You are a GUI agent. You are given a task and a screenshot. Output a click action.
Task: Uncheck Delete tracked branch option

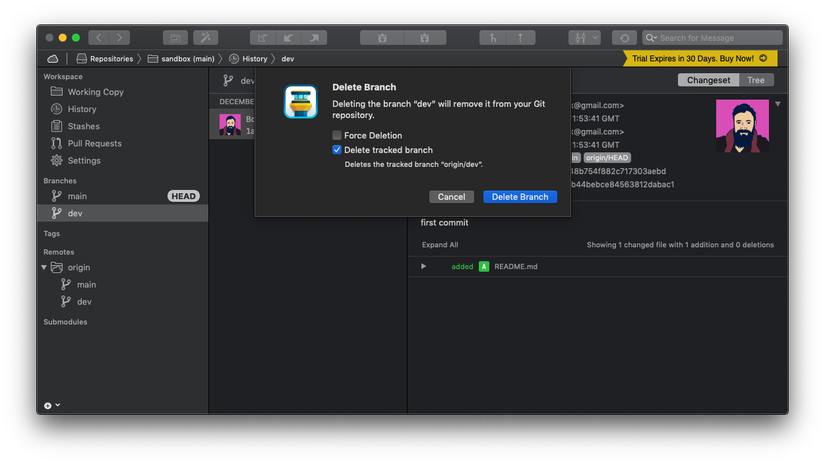point(337,150)
